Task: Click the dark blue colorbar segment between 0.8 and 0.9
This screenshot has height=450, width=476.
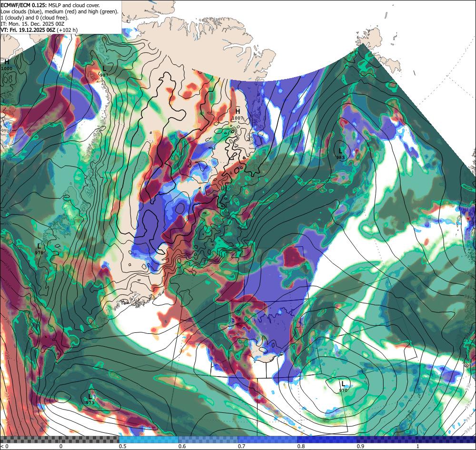Action: [327, 440]
